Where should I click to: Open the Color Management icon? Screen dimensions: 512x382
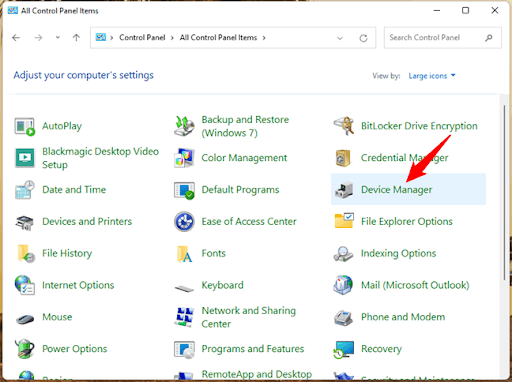(184, 158)
